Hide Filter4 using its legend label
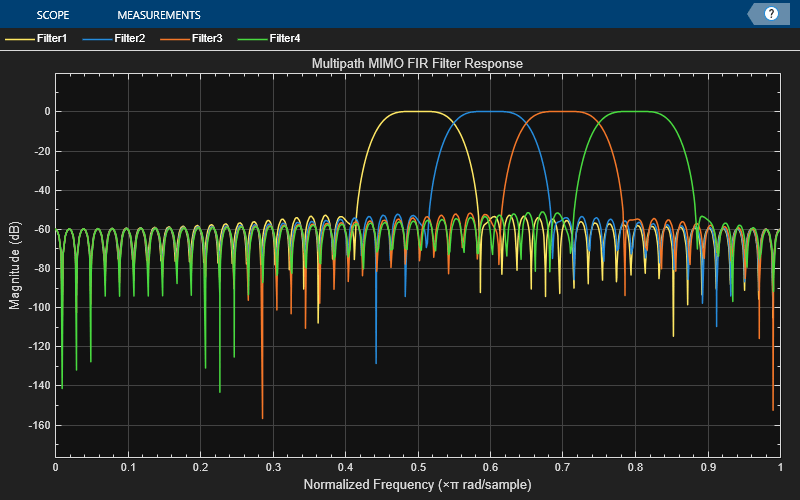The width and height of the screenshot is (800, 500). pos(284,39)
